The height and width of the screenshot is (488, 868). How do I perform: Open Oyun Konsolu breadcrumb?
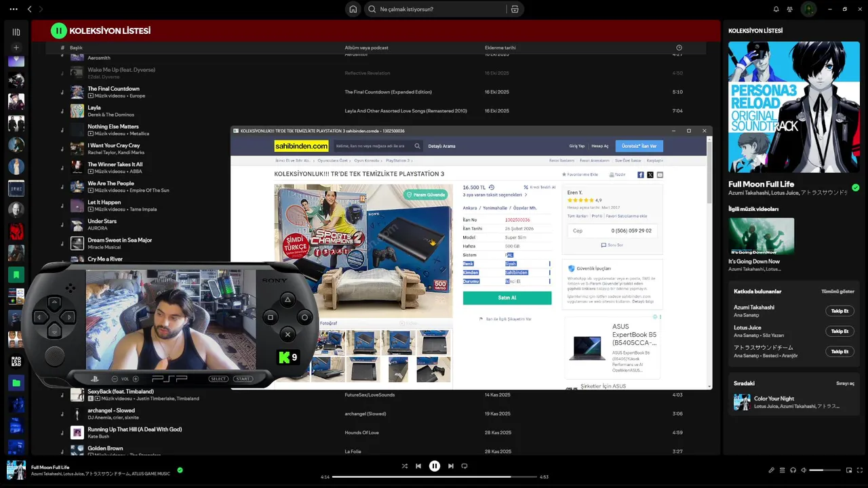(x=368, y=161)
